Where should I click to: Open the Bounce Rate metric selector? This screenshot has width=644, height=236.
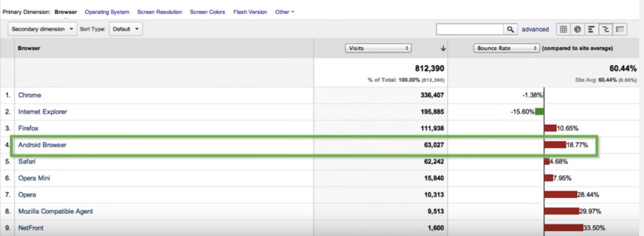pos(506,48)
